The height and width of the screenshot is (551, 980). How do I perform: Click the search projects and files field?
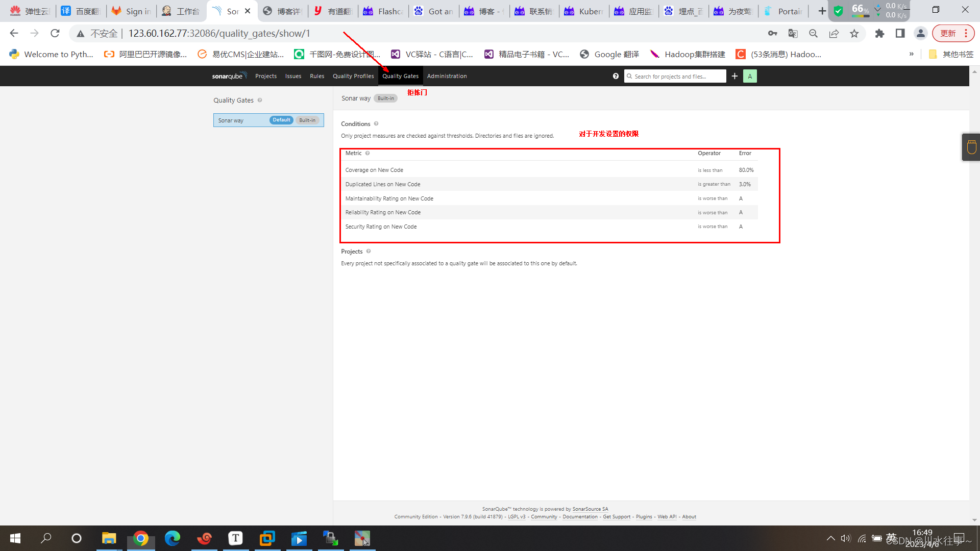tap(676, 77)
